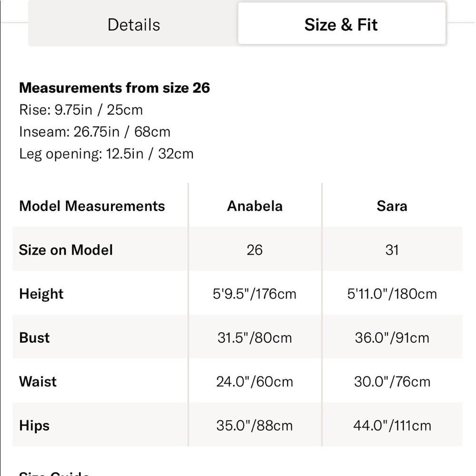Click the Leg opening measurement text
The image size is (476, 476).
click(x=106, y=154)
